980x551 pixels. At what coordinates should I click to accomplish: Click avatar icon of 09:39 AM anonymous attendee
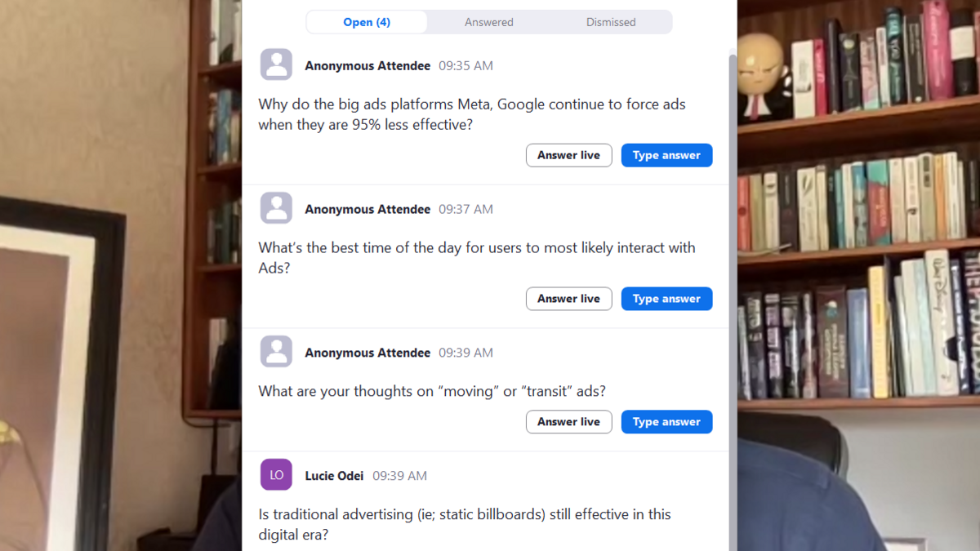pos(276,353)
